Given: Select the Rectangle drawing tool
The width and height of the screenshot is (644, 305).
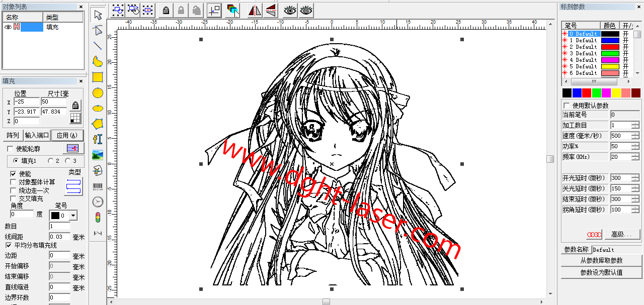Looking at the screenshot, I should click(x=98, y=77).
